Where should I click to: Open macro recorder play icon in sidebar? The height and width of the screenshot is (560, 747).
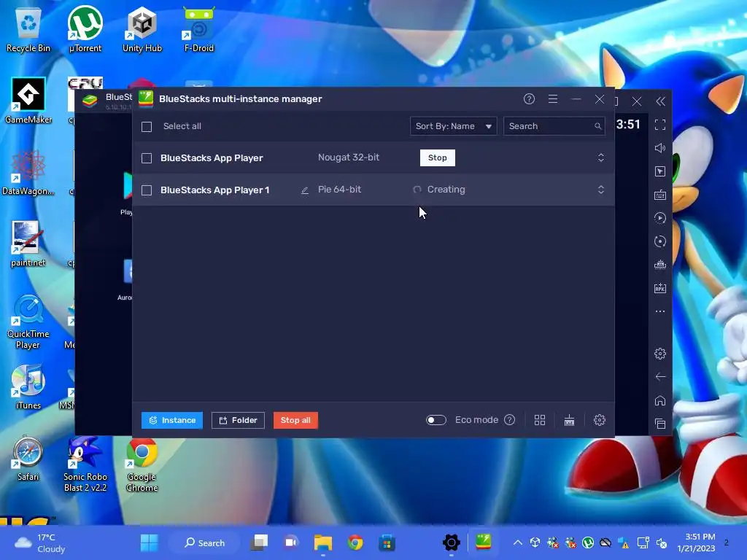(659, 218)
